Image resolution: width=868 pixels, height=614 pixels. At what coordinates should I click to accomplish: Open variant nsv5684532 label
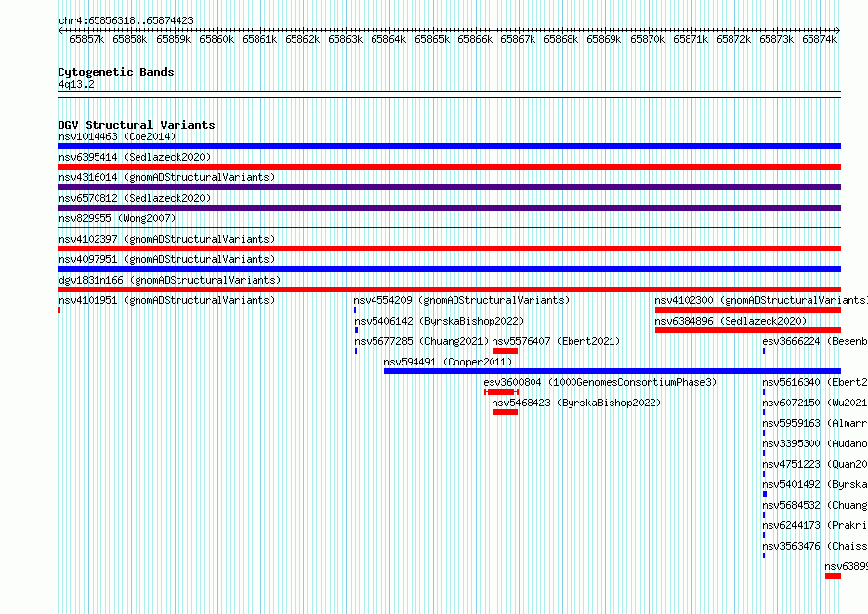click(x=815, y=505)
